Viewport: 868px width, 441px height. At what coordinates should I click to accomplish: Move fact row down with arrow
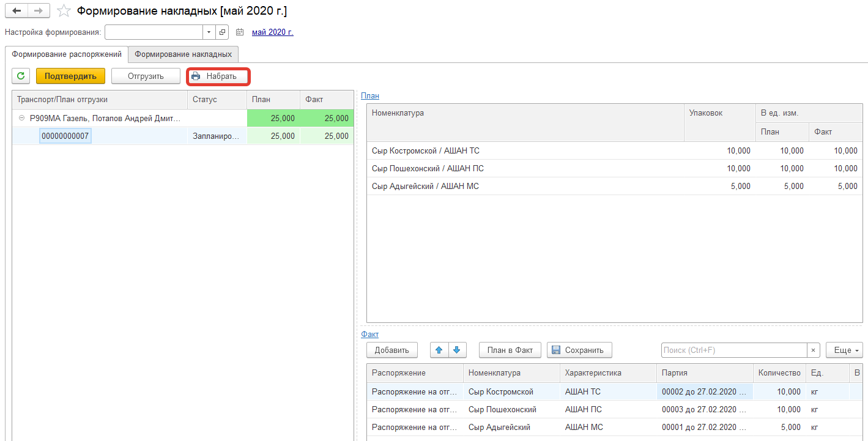(x=458, y=350)
